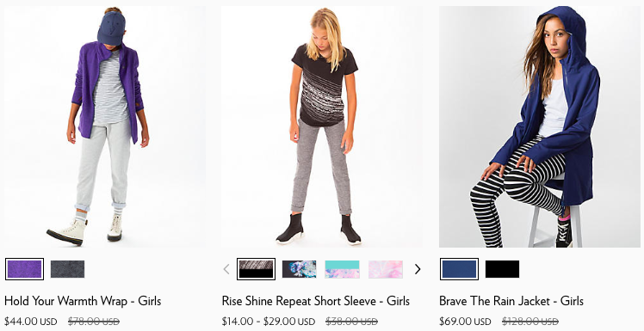Select the navy blue Rain Jacket swatch
Screen dimensions: 644x331
point(459,269)
